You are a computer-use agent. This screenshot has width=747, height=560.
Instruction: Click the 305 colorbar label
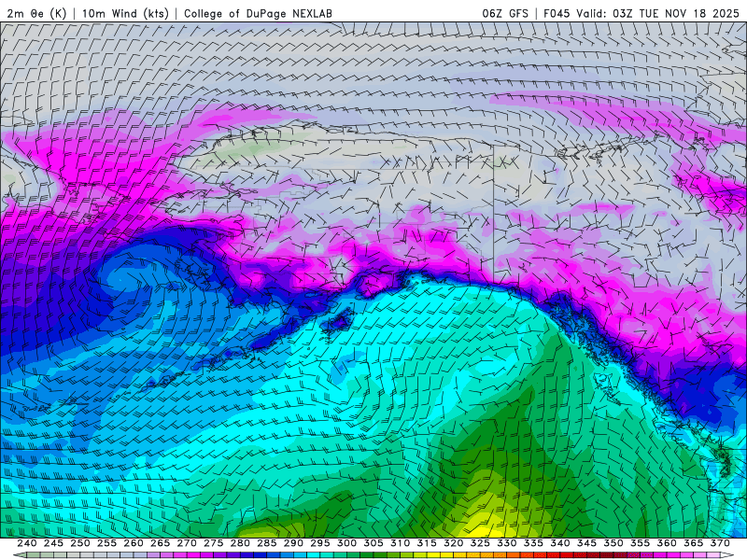point(373,543)
